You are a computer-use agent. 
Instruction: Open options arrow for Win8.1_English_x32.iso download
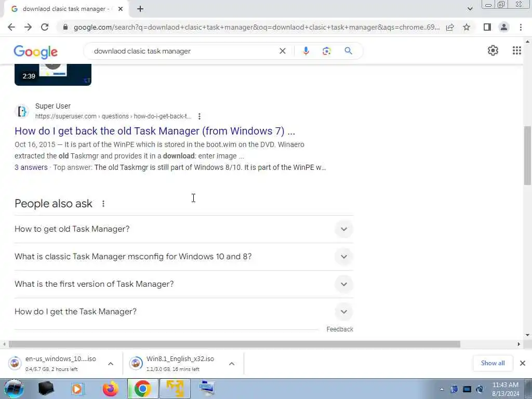click(232, 364)
